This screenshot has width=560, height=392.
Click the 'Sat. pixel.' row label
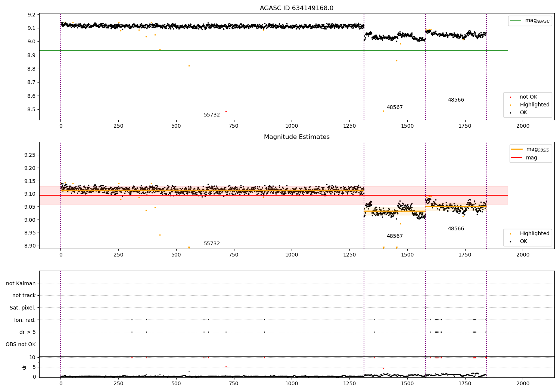click(23, 308)
